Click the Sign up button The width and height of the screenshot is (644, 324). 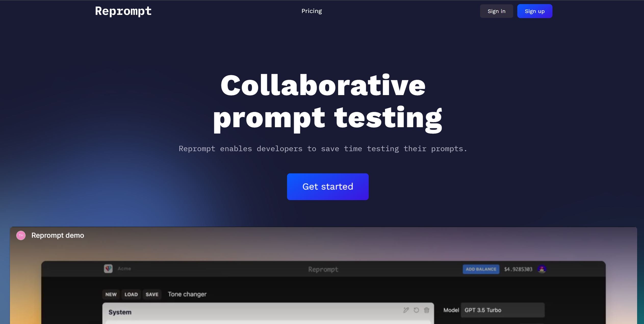click(x=534, y=11)
